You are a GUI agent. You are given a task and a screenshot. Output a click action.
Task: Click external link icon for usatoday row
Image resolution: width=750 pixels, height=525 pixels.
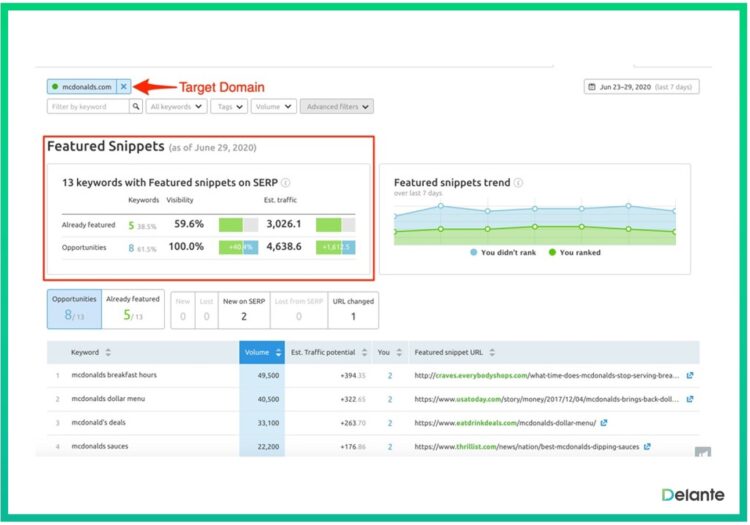click(x=690, y=399)
